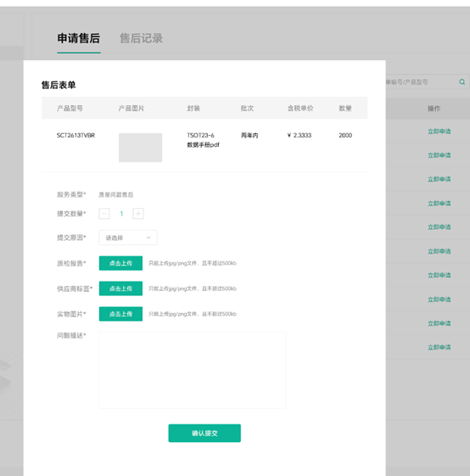Screen dimensions: 470x476
Task: Click the 操作 column header
Action: [x=434, y=109]
